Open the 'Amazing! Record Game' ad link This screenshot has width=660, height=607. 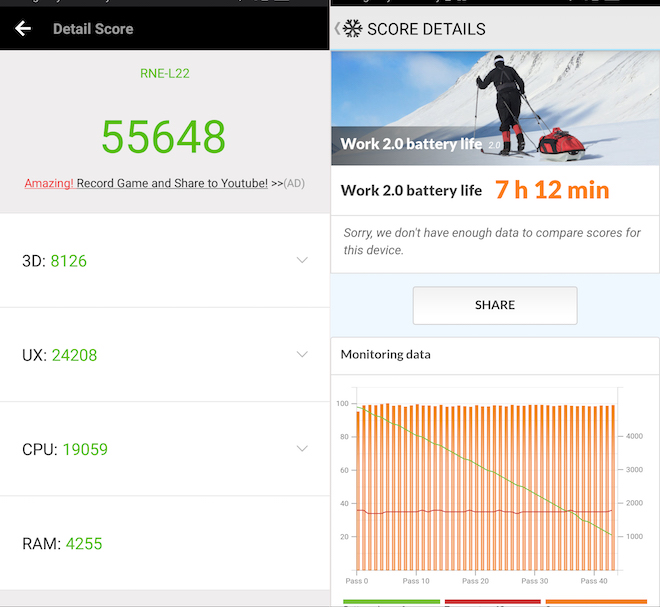[x=146, y=183]
